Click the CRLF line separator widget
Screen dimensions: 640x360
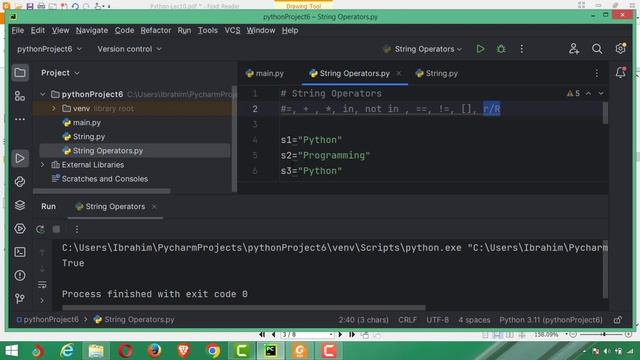pyautogui.click(x=407, y=320)
